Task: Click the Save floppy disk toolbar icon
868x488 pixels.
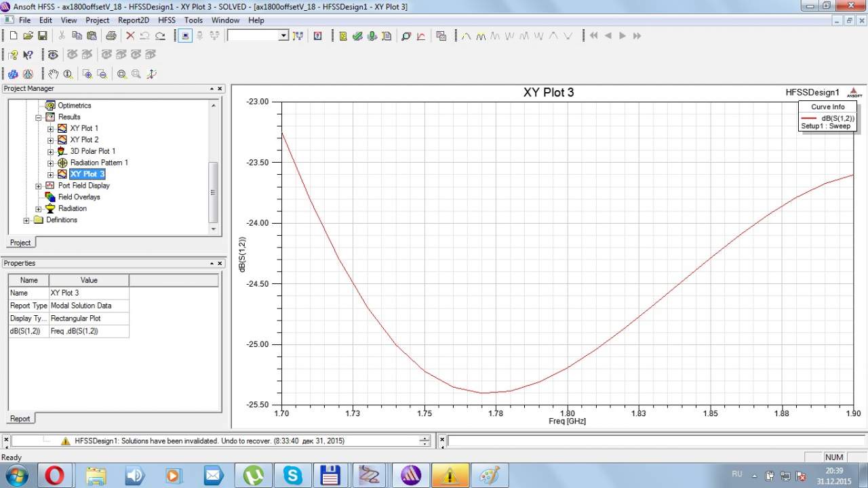Action: click(42, 36)
